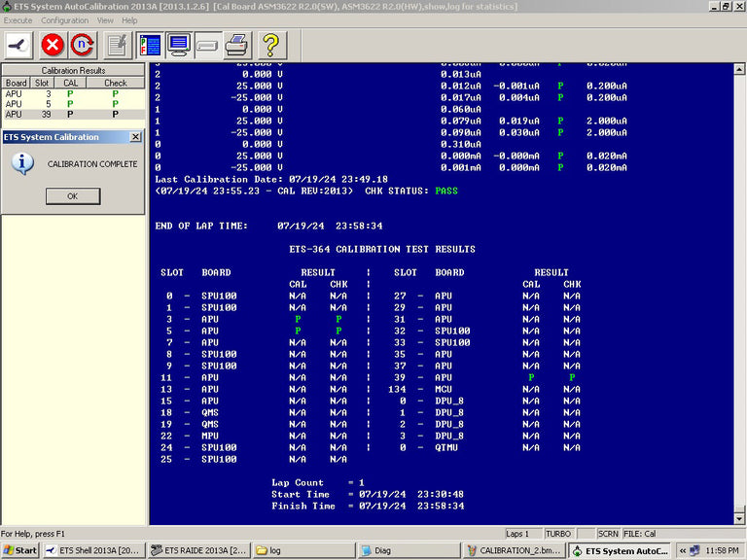Click the QTMU board results row

490,448
